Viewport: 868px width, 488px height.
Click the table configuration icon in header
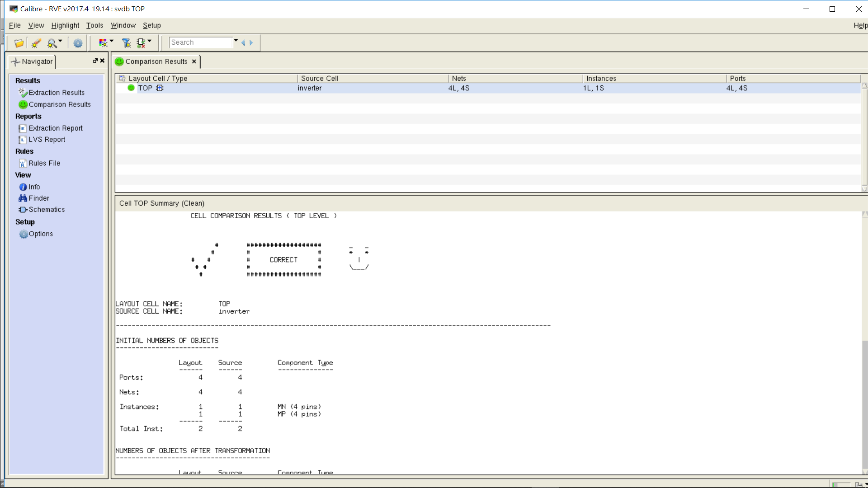[122, 78]
